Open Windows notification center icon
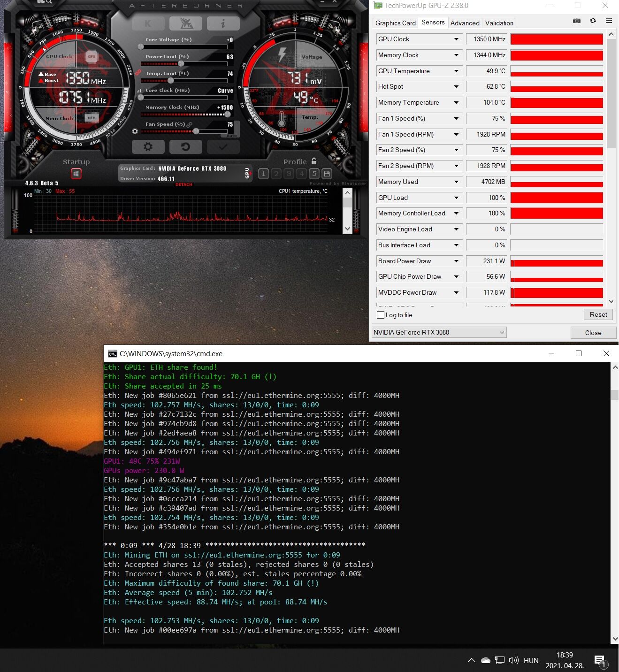619x672 pixels. tap(601, 661)
